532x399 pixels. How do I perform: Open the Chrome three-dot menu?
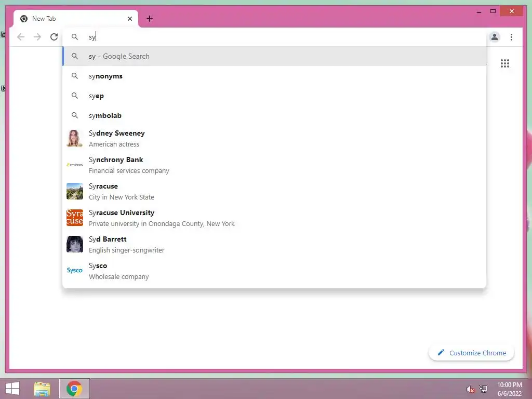tap(511, 37)
